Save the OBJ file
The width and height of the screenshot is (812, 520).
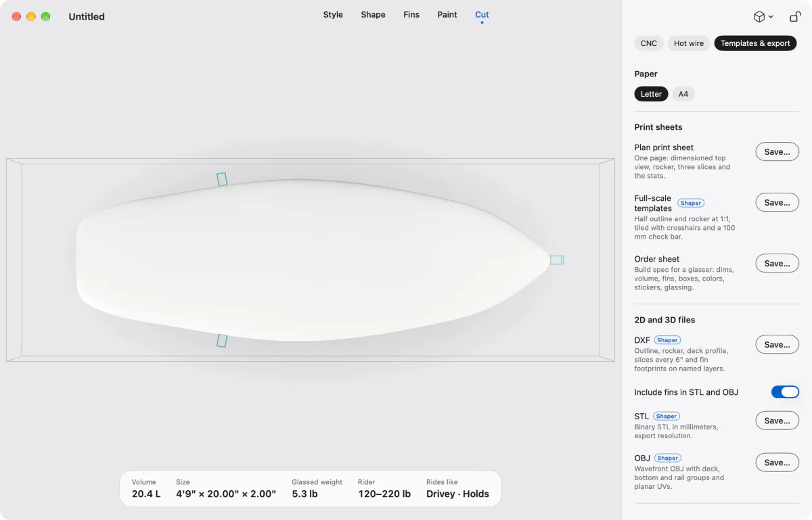click(x=777, y=463)
